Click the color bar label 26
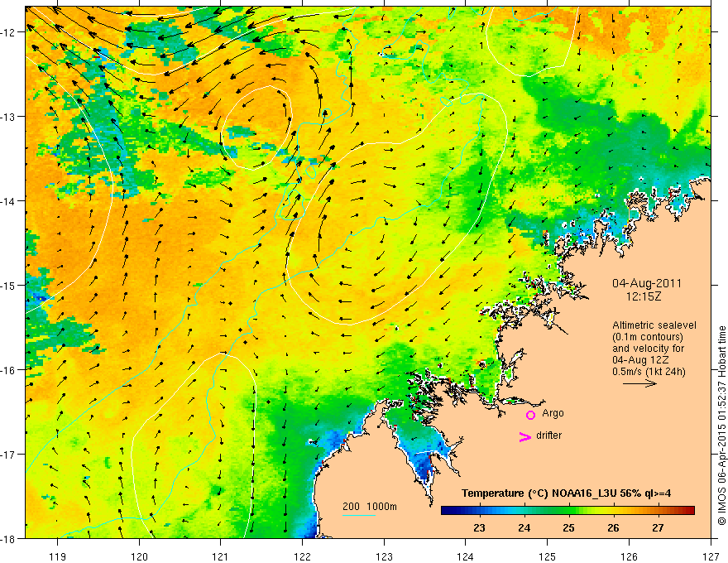This screenshot has height=563, width=728. point(613,527)
